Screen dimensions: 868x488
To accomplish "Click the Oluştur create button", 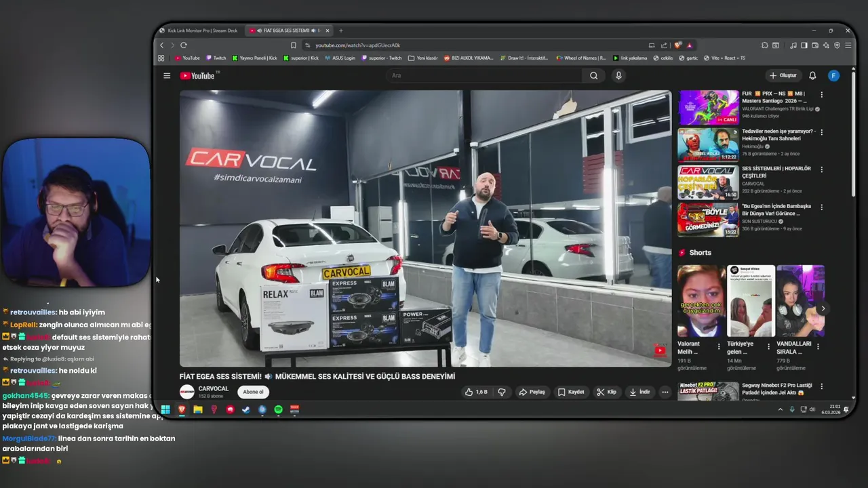I will click(783, 75).
